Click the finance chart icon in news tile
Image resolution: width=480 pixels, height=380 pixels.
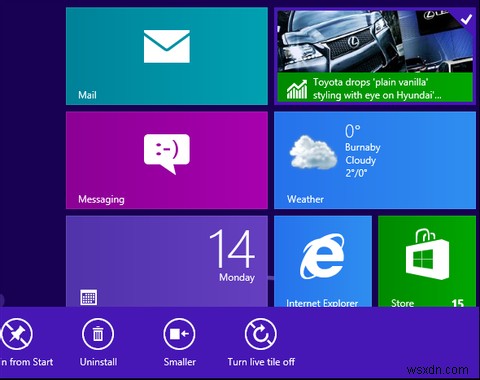click(x=297, y=89)
